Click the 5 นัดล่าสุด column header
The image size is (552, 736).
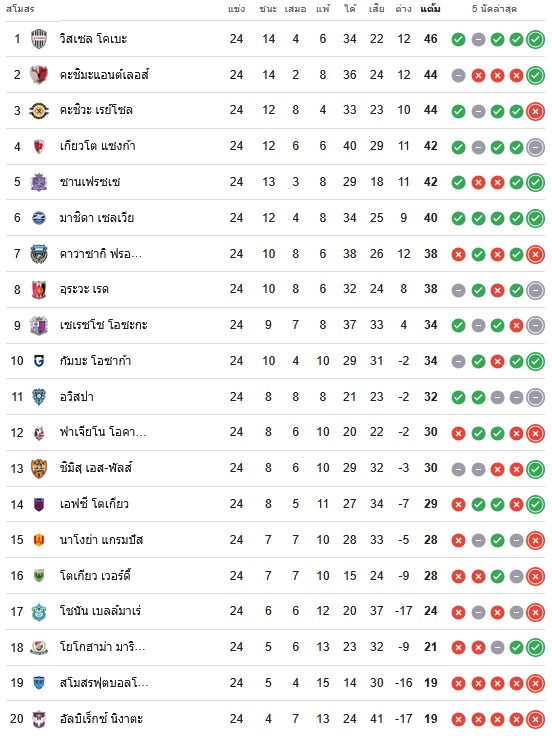point(494,9)
